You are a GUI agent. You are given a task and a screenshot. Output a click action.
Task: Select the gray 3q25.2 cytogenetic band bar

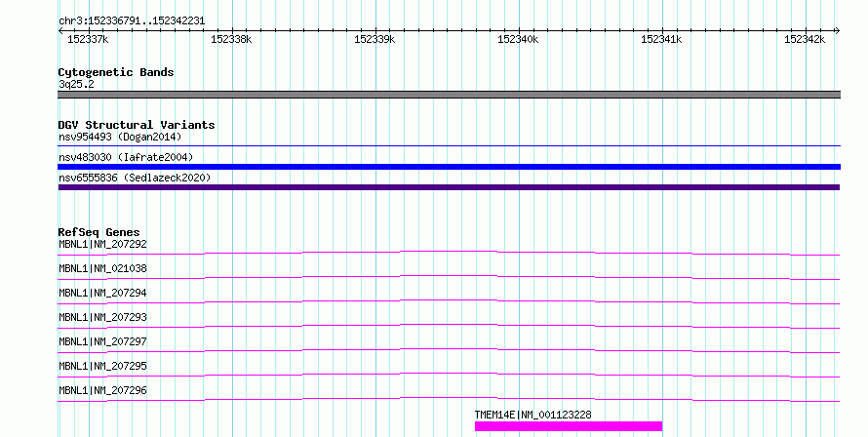point(449,95)
